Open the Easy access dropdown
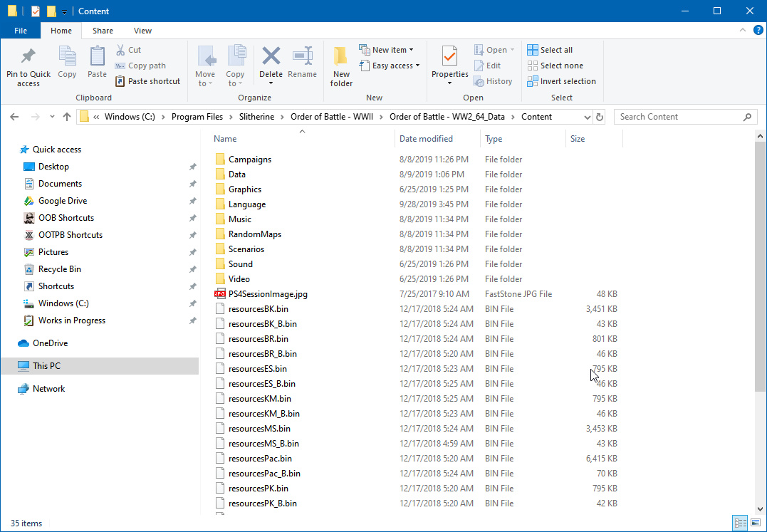This screenshot has height=532, width=767. (390, 66)
